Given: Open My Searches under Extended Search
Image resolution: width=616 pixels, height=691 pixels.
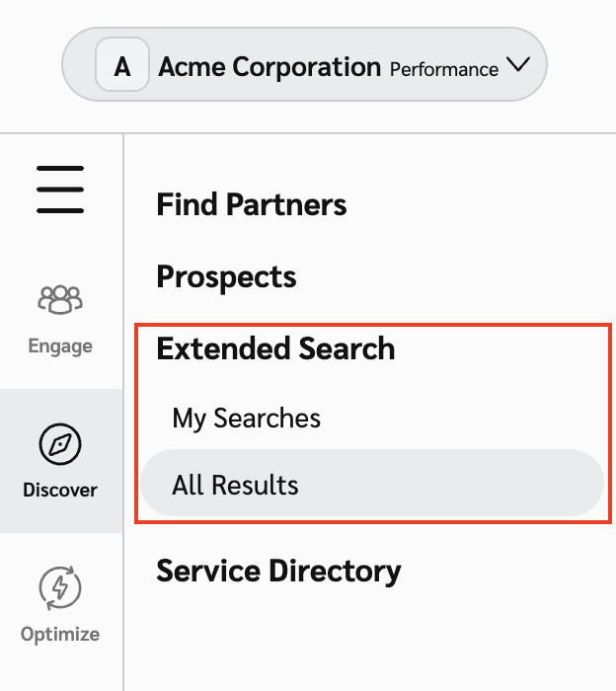Looking at the screenshot, I should tap(246, 418).
